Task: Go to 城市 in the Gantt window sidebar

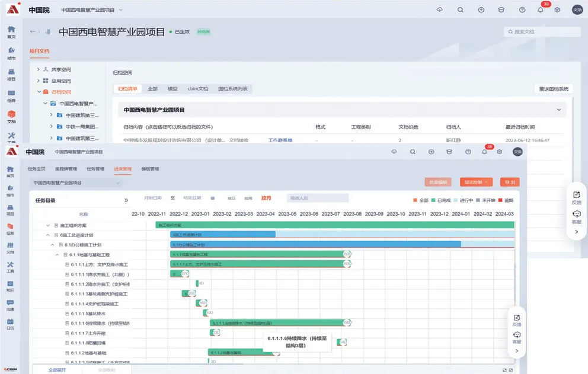Action: (x=10, y=191)
